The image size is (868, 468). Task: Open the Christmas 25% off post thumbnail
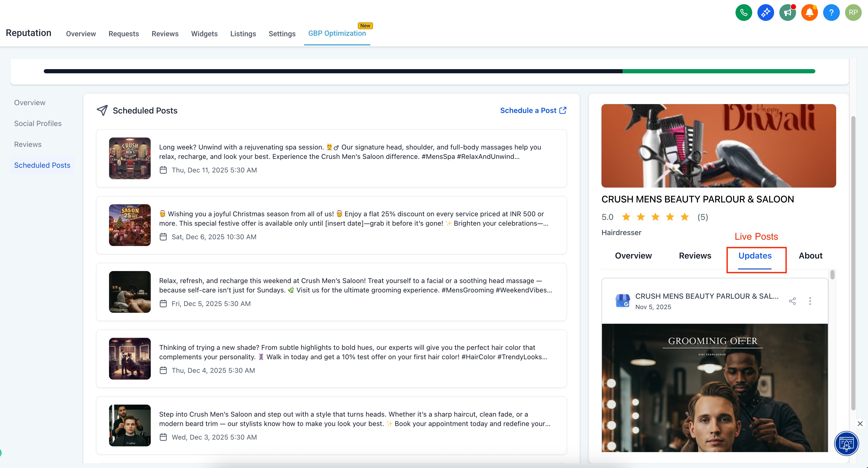click(130, 225)
